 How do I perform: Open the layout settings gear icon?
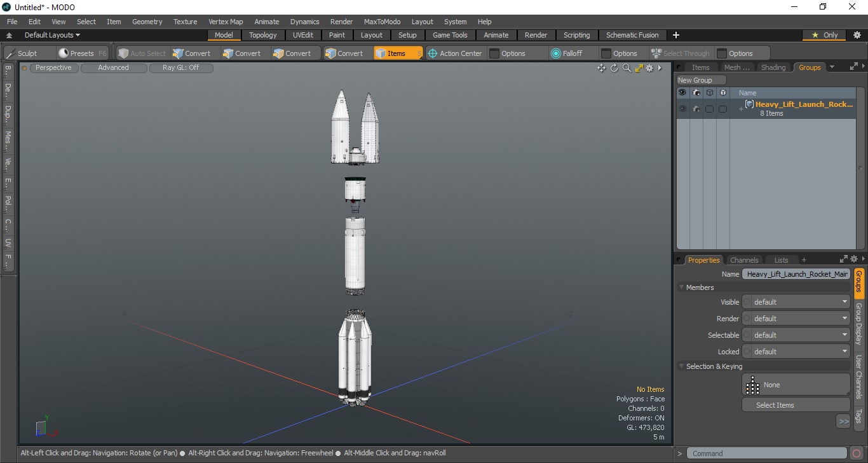[x=857, y=35]
